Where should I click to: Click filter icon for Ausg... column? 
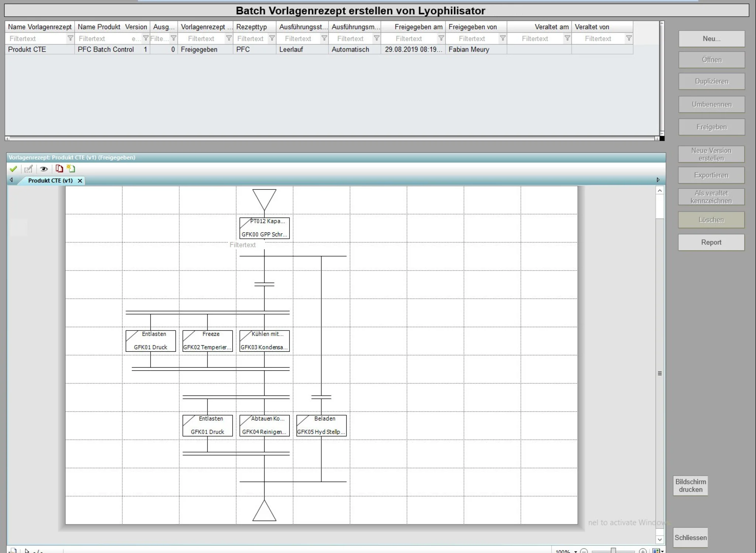point(173,38)
